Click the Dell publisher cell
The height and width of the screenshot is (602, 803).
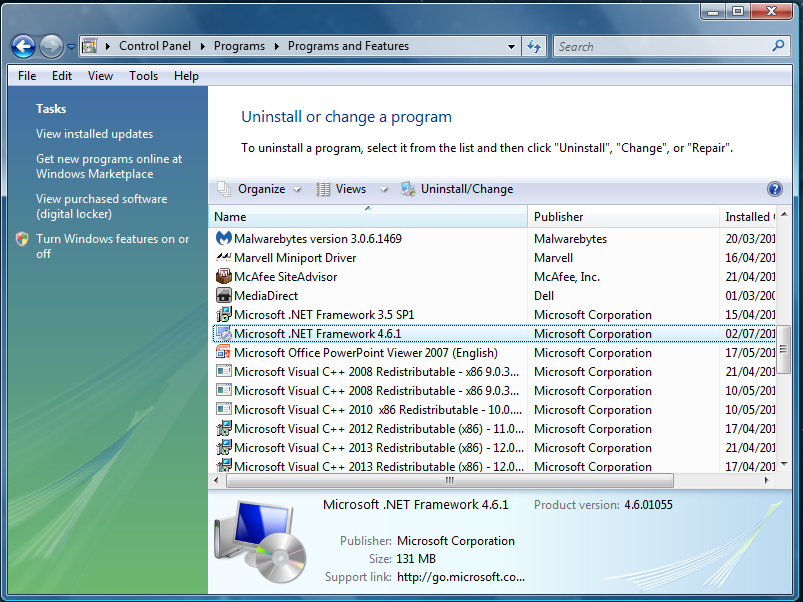tap(544, 295)
